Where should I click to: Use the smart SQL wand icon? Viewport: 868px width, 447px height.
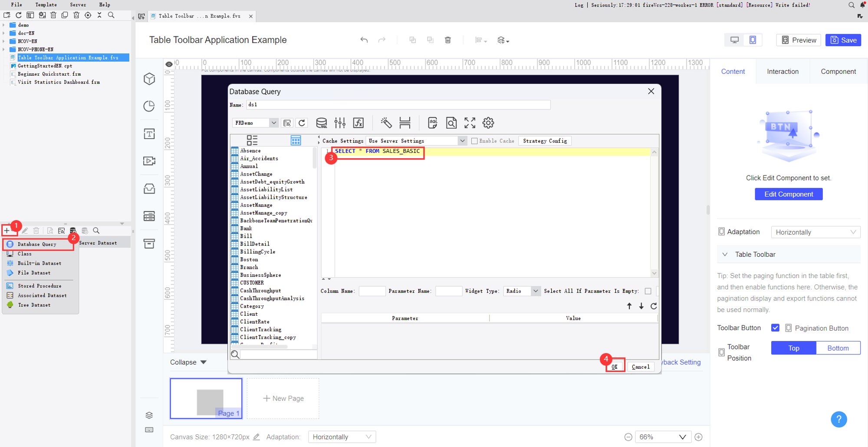(386, 123)
